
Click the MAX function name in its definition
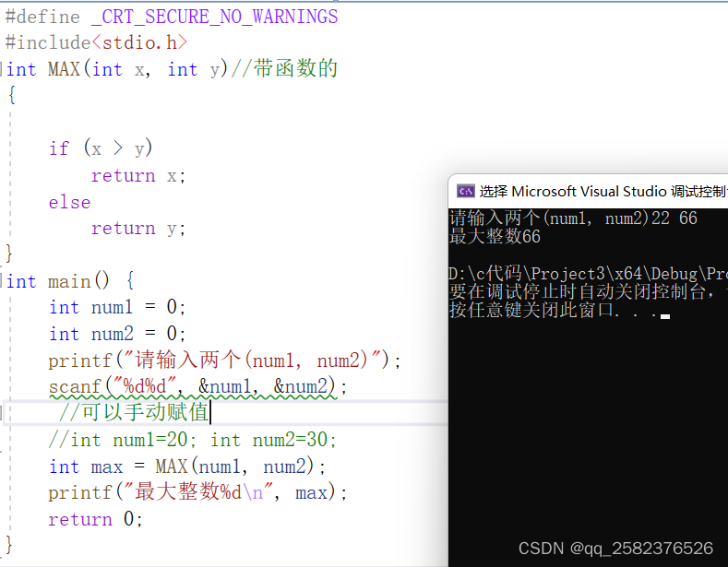pyautogui.click(x=64, y=69)
